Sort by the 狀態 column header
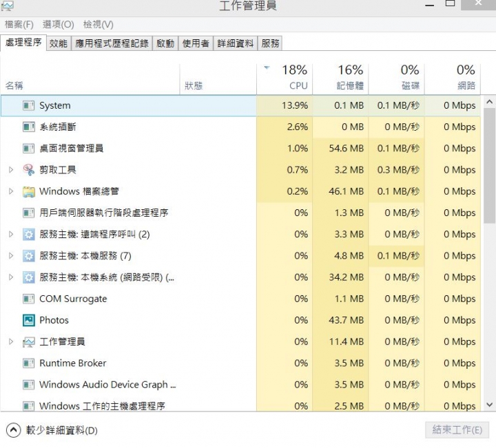 218,79
